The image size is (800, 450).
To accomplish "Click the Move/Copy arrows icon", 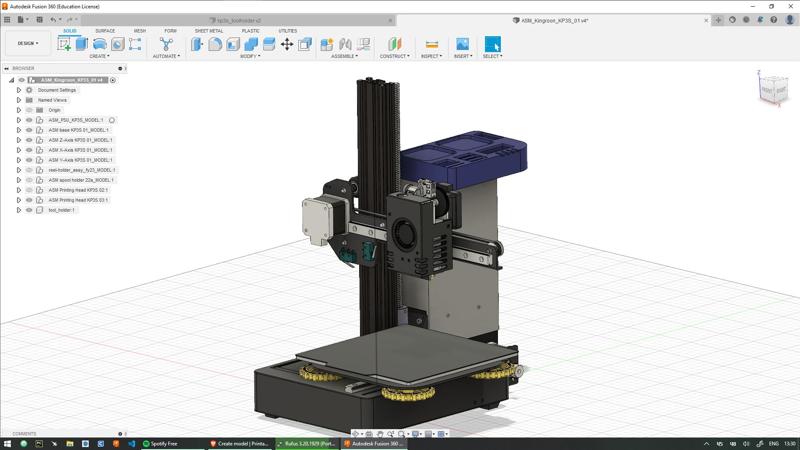I will [x=287, y=44].
